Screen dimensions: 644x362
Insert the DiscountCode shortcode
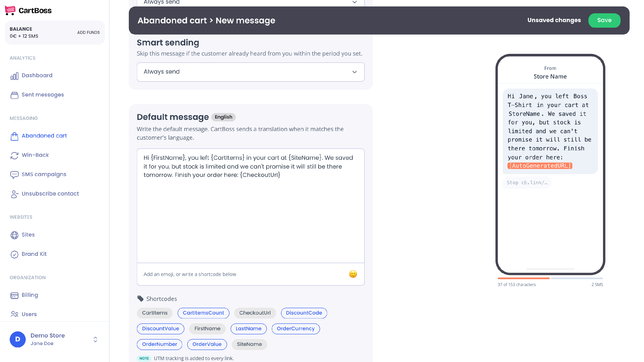(304, 313)
